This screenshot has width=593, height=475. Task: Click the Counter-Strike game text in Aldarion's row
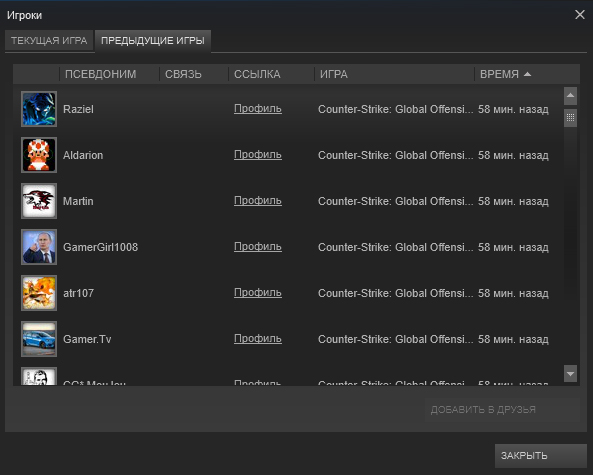(396, 155)
